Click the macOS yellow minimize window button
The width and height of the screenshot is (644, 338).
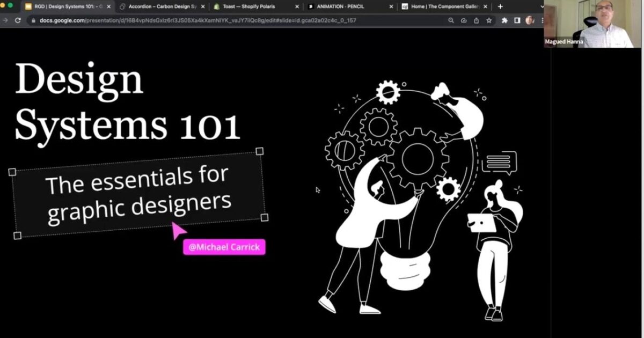[2, 5]
